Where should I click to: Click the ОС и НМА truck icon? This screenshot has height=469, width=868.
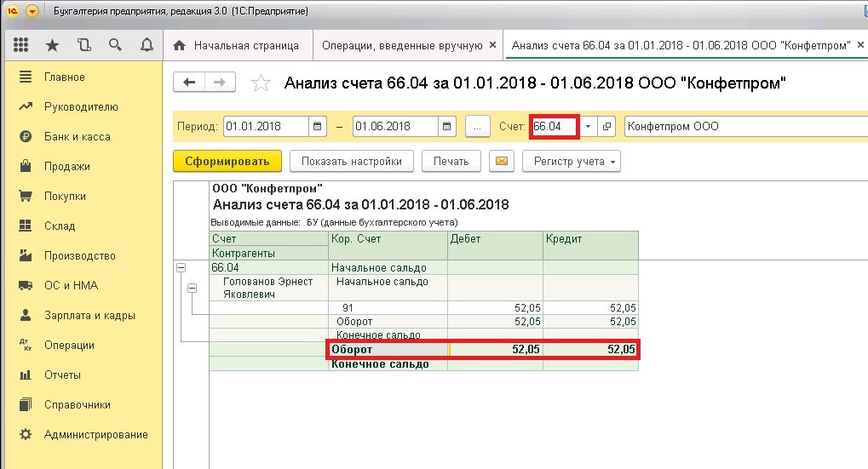coord(26,285)
